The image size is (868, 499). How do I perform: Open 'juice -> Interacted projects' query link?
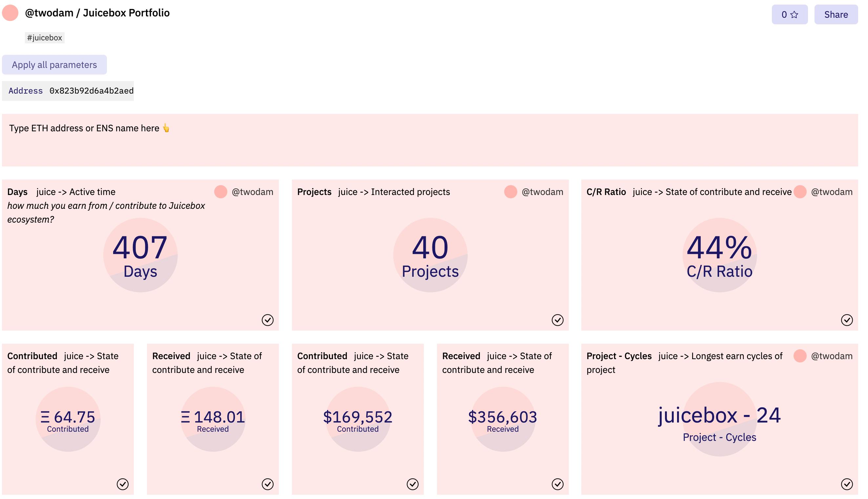(x=394, y=192)
